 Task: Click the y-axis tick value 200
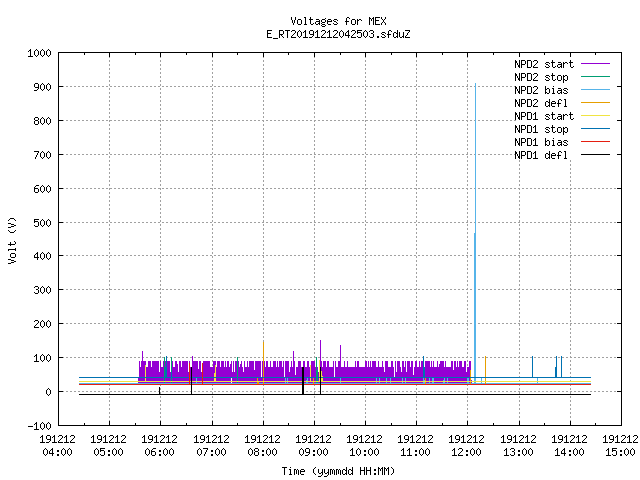point(42,324)
